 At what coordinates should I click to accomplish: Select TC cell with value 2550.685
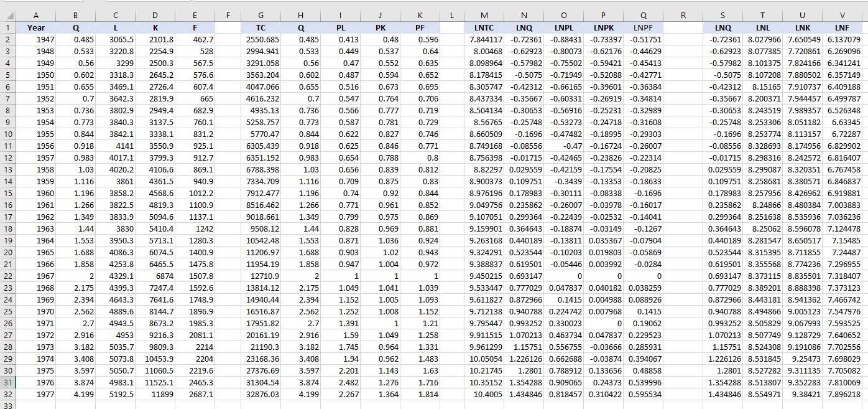point(261,39)
